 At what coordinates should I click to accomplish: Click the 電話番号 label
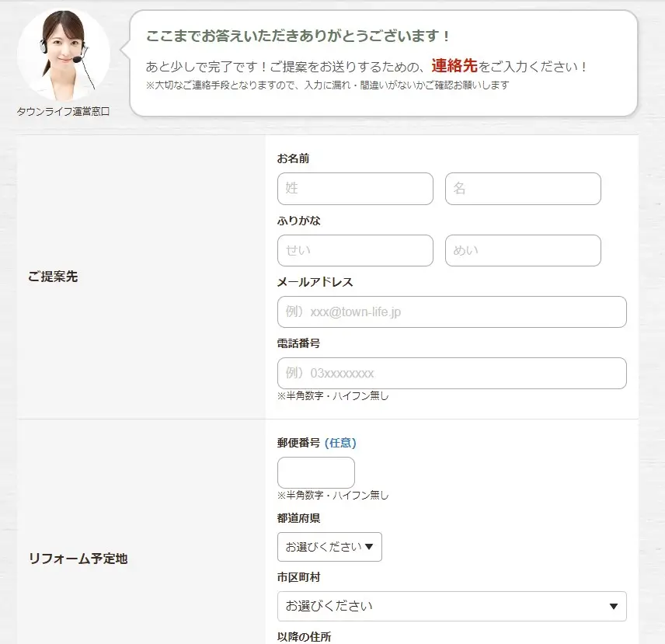click(x=298, y=343)
